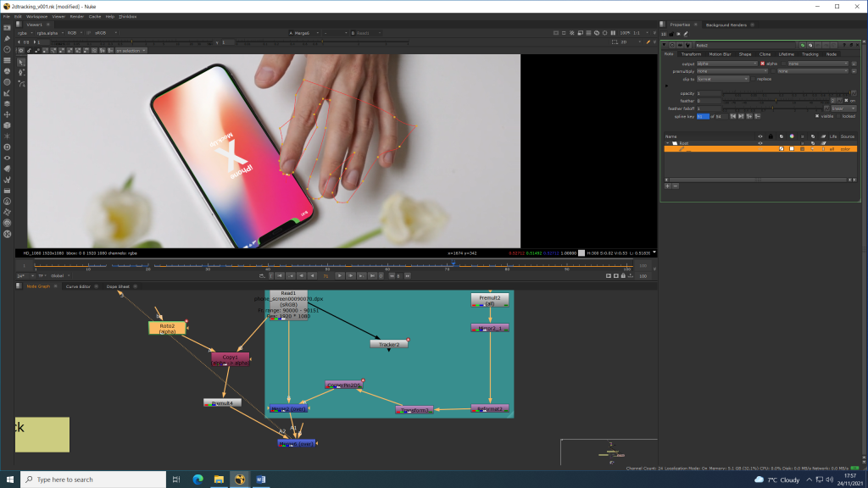Collapse the Roto2 properties panel arrow
This screenshot has width=868, height=488.
(665, 45)
